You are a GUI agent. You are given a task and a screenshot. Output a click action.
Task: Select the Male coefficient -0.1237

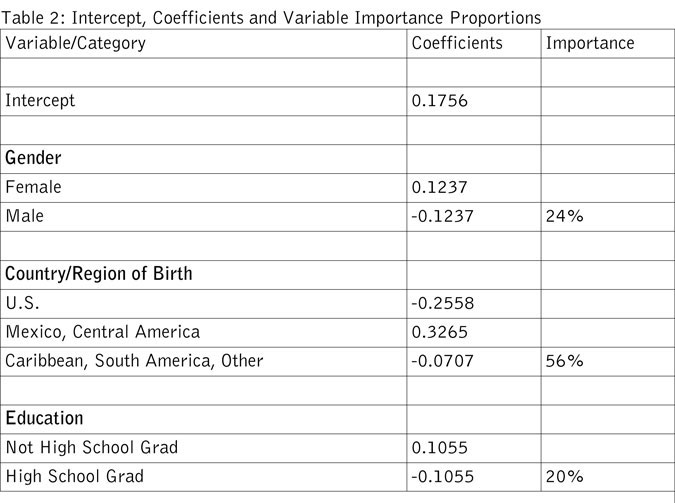point(441,216)
